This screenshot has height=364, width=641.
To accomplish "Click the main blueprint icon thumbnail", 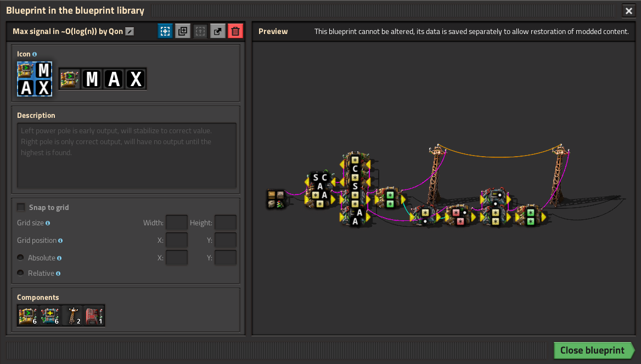I will (35, 79).
